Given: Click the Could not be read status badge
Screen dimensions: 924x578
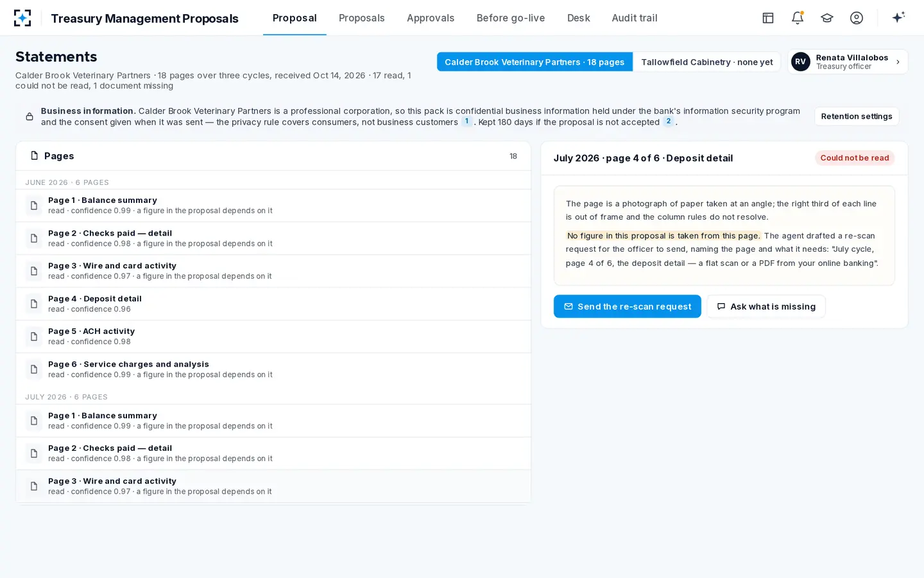Looking at the screenshot, I should [x=855, y=158].
